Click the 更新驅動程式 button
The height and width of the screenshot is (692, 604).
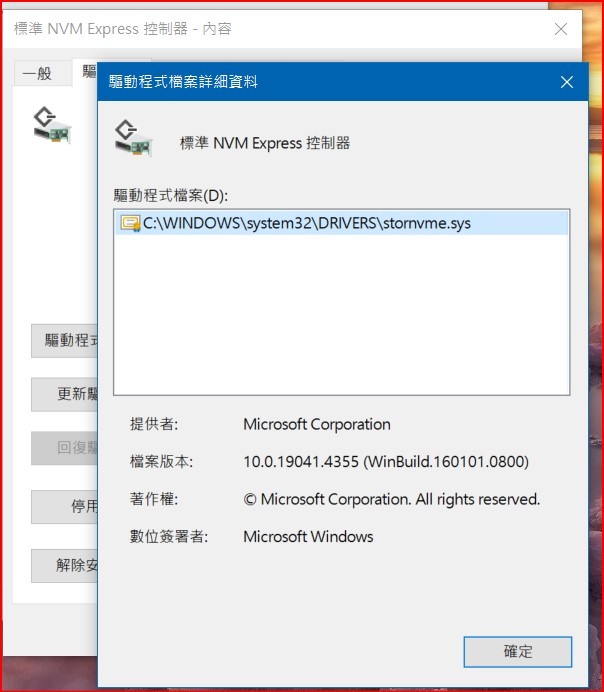[x=64, y=394]
